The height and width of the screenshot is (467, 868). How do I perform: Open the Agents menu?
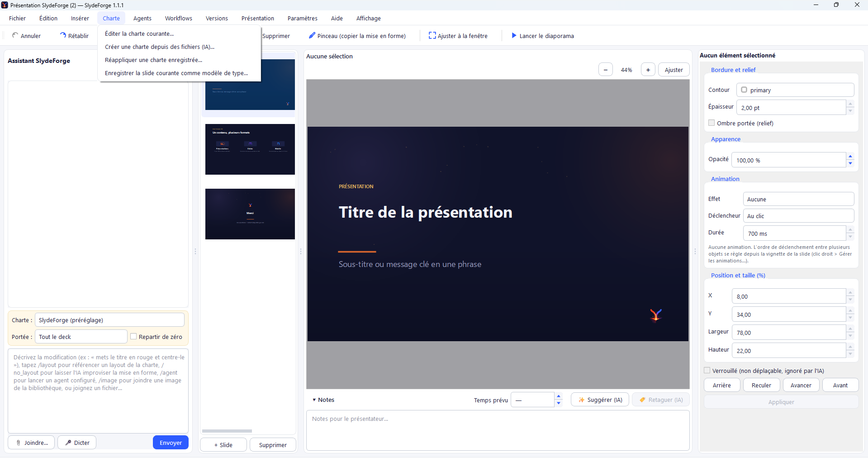coord(142,18)
